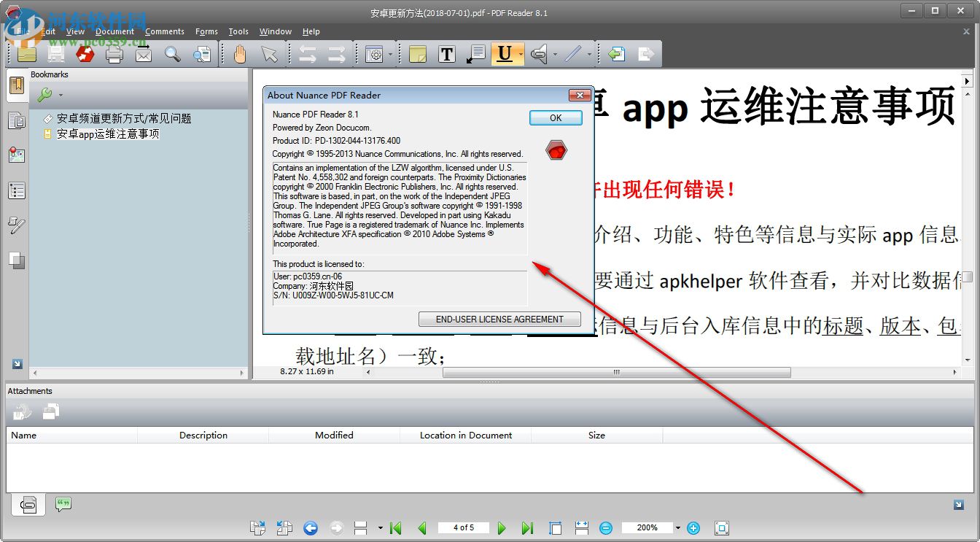This screenshot has width=980, height=542.
Task: Open the Comments menu
Action: tap(164, 31)
